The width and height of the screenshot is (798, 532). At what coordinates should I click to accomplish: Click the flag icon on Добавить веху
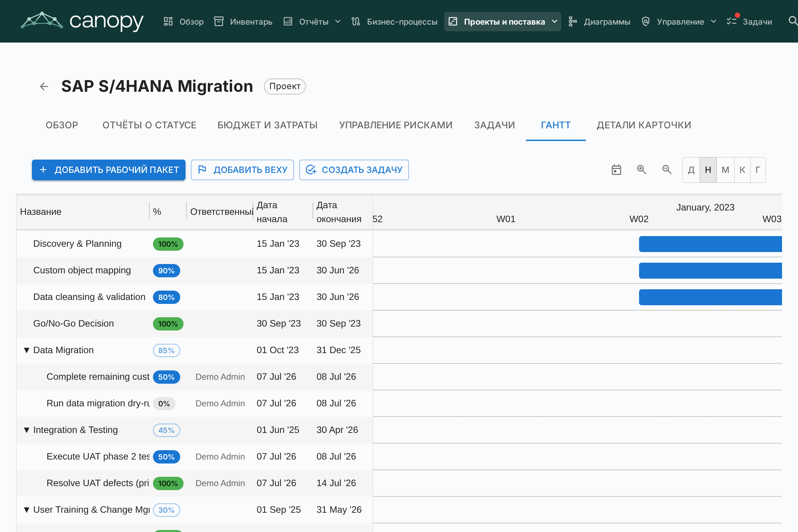(202, 169)
